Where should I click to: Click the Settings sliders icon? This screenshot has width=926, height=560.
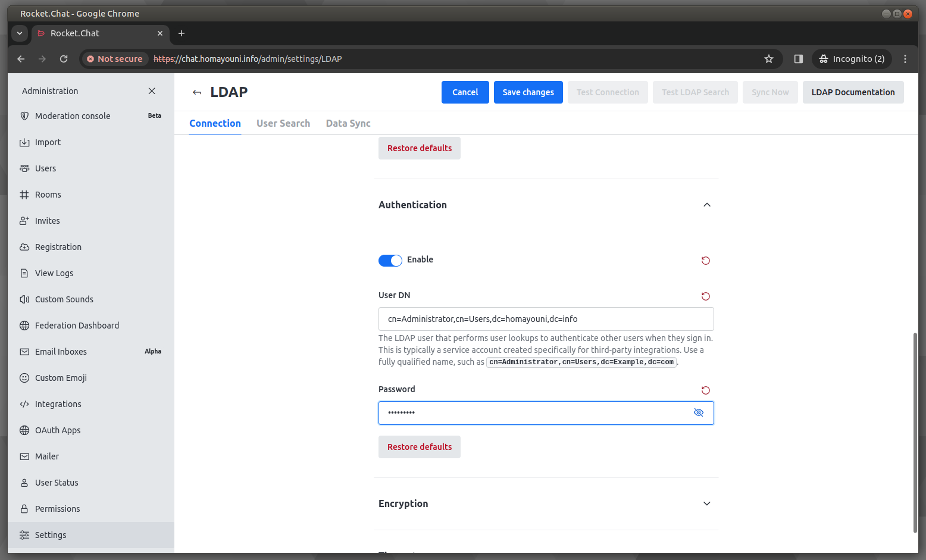click(x=24, y=535)
